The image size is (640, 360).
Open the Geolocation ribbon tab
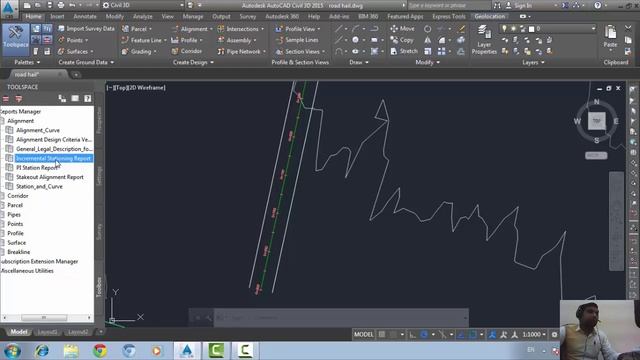coord(490,16)
